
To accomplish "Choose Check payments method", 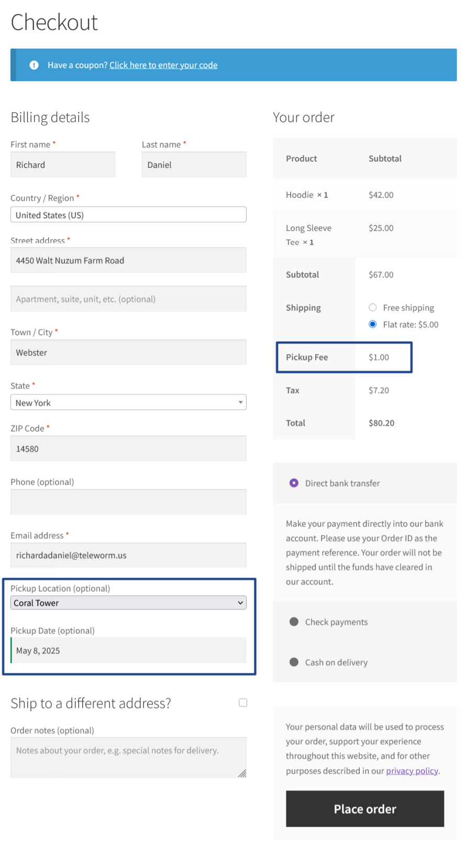I will (294, 622).
